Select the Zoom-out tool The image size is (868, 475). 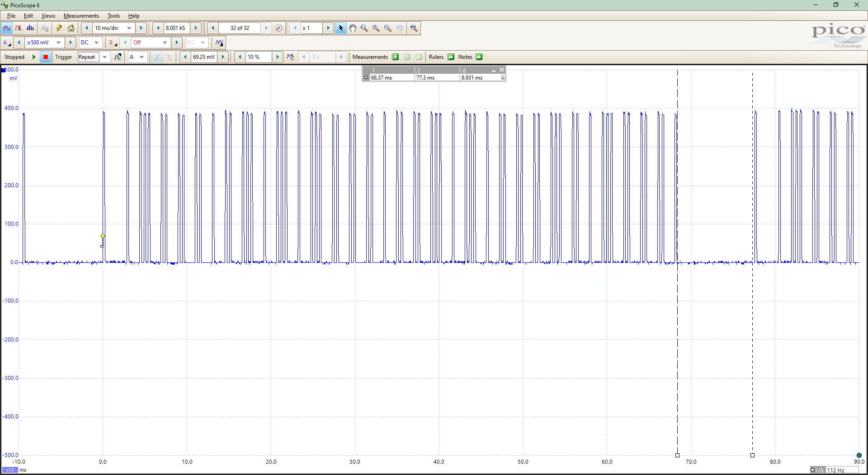(x=388, y=28)
